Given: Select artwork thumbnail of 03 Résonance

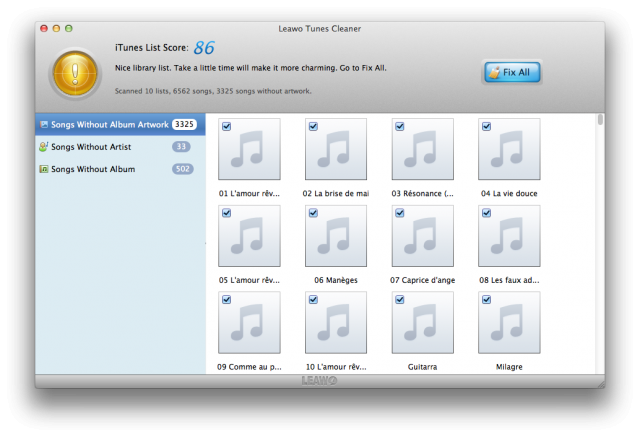Looking at the screenshot, I should coord(422,149).
